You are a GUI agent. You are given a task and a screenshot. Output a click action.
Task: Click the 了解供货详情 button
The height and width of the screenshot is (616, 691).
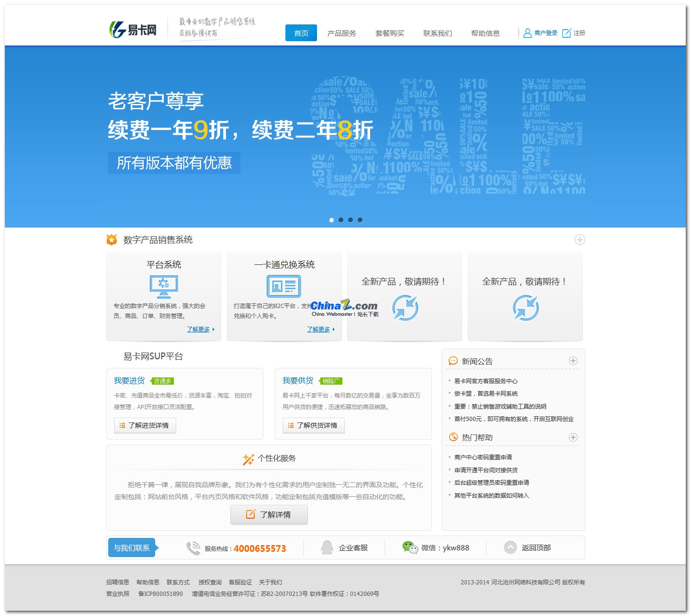314,425
